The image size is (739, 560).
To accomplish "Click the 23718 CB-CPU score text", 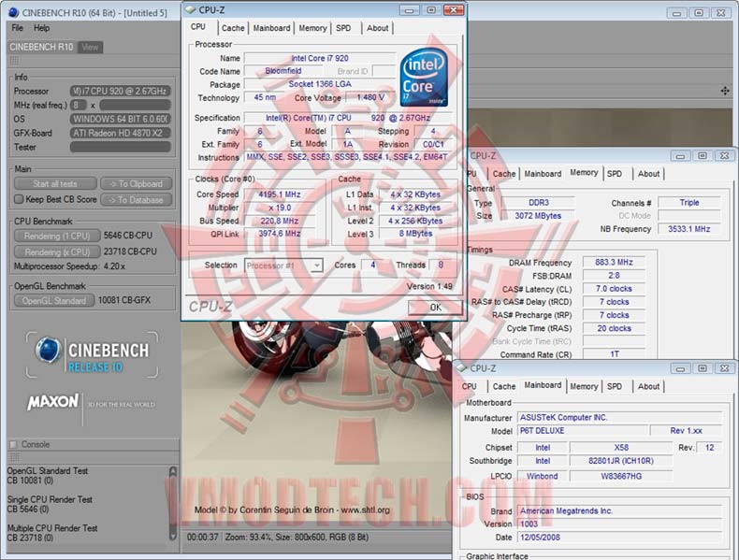I will (130, 251).
